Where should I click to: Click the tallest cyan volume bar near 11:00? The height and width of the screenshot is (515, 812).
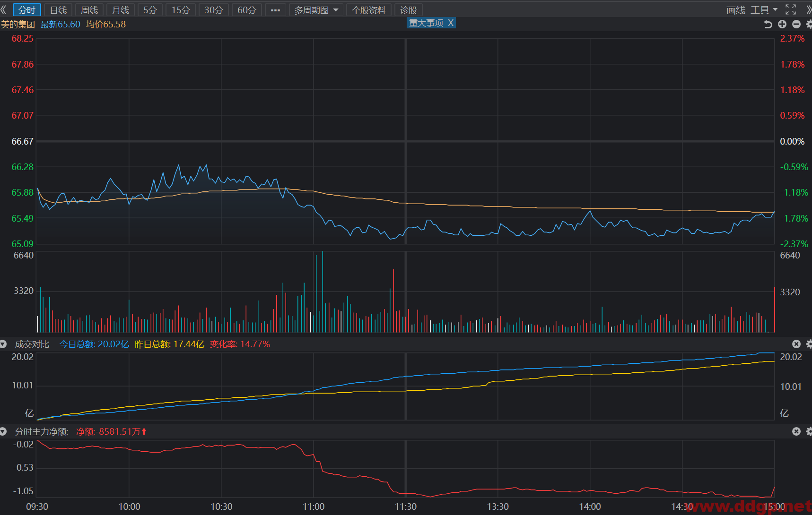323,292
